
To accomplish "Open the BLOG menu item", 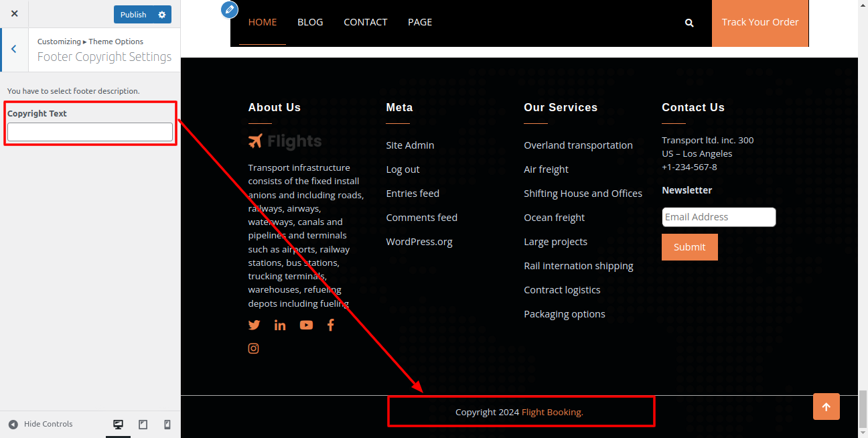I will [x=310, y=22].
